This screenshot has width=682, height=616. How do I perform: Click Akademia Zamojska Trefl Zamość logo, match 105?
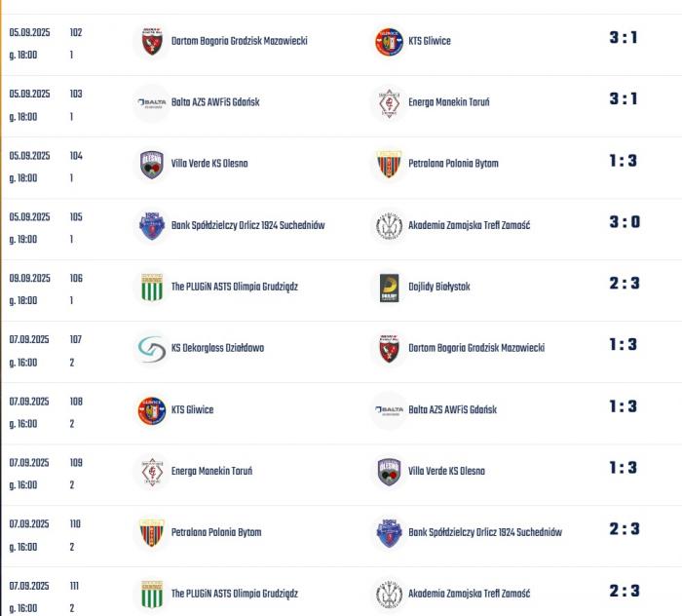(389, 226)
